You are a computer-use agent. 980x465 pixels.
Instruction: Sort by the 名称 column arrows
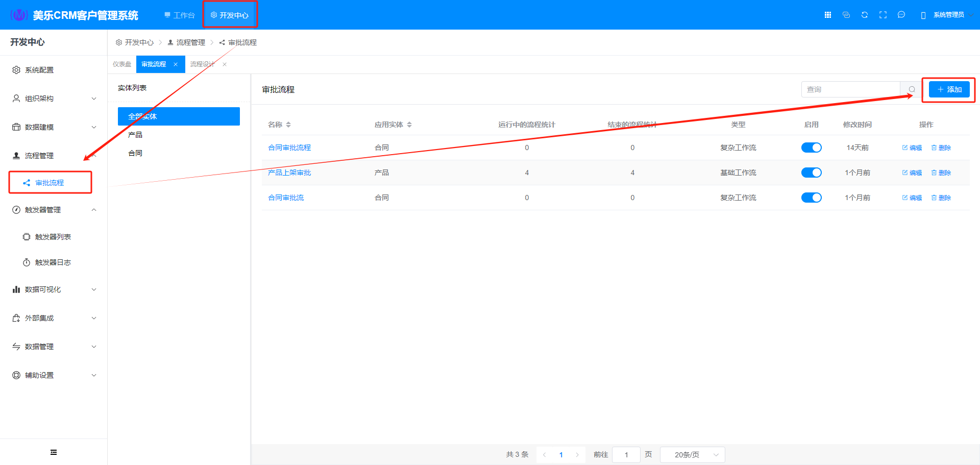click(x=288, y=125)
